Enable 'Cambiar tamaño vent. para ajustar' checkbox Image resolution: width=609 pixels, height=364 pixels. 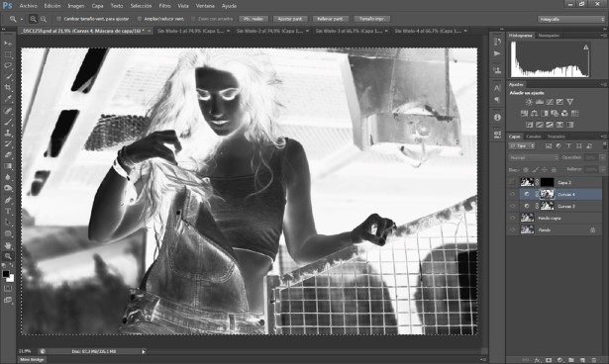pos(59,19)
